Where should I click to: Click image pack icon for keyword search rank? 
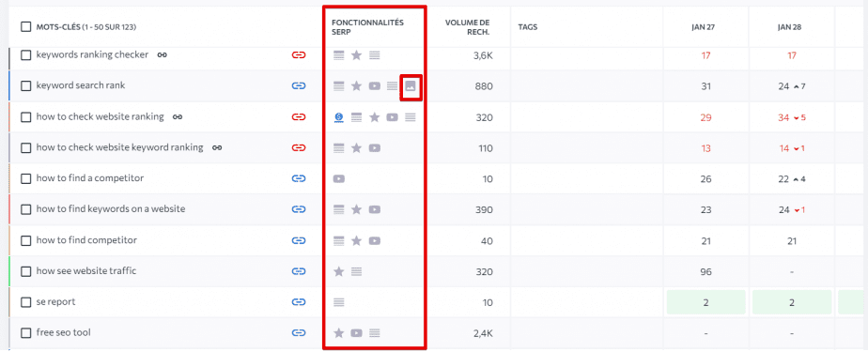[x=411, y=86]
